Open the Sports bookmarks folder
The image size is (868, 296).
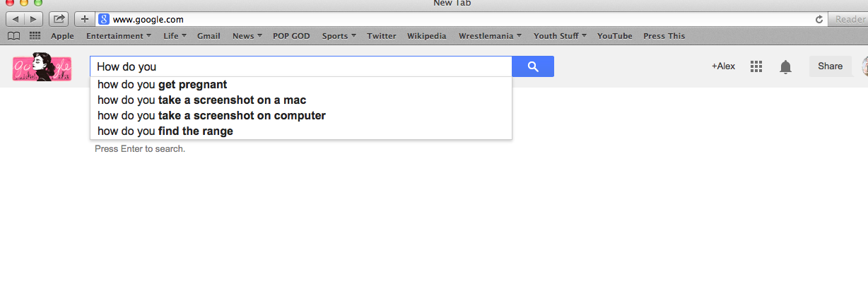click(x=339, y=36)
